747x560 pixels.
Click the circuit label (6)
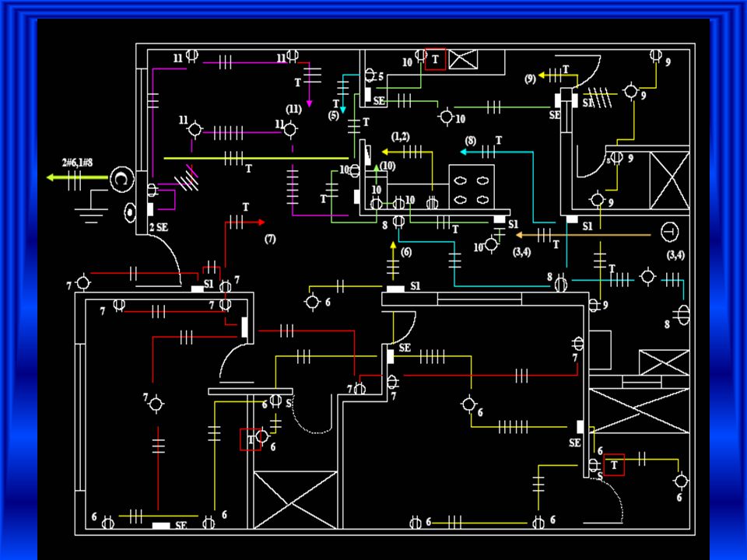[406, 252]
